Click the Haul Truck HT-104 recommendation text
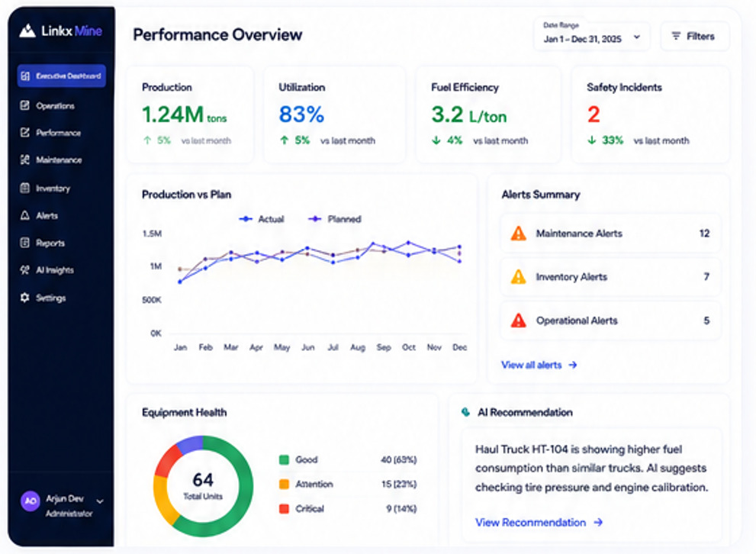The image size is (756, 554). (x=591, y=469)
